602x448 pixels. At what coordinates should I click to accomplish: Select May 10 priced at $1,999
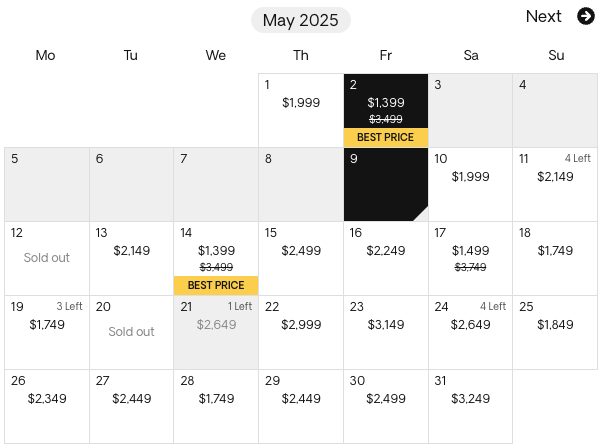471,185
